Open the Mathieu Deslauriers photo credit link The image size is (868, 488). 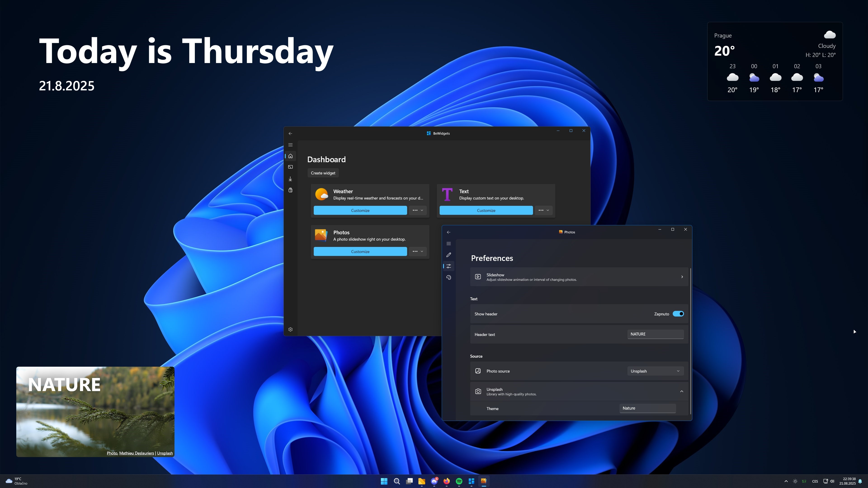click(137, 453)
